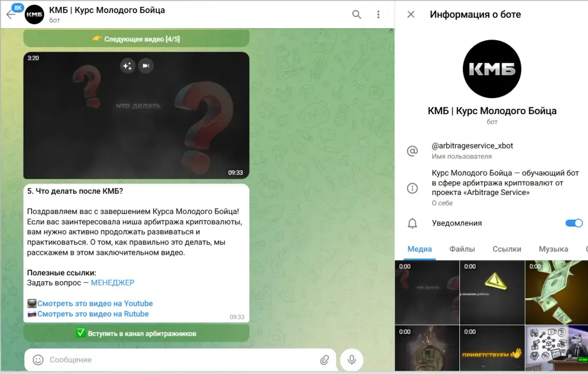Click the @arbitrageservice_xbot username
The width and height of the screenshot is (588, 374).
point(472,146)
